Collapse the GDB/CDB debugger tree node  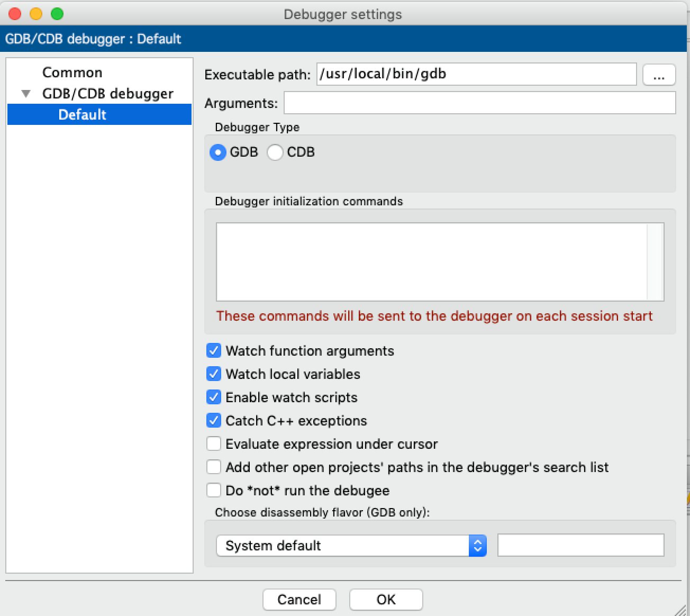[x=26, y=94]
